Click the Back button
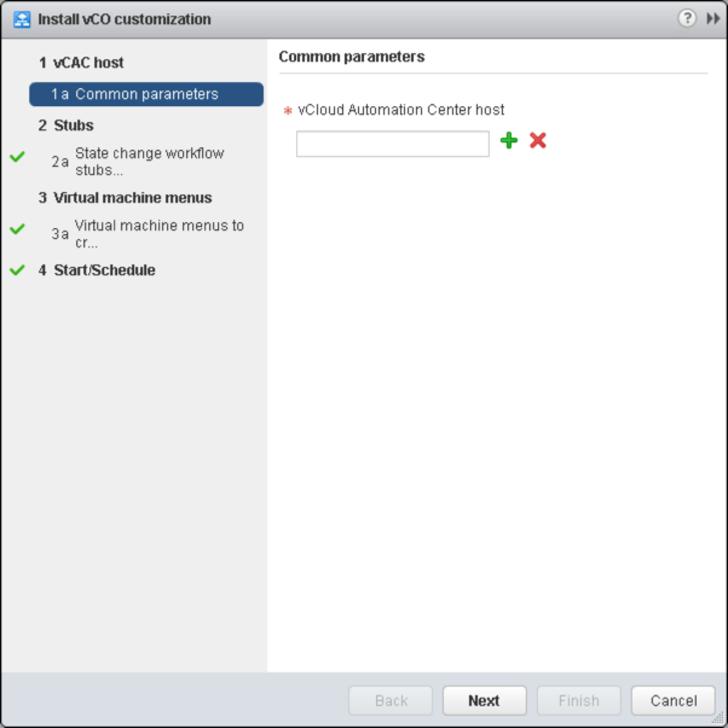This screenshot has width=728, height=728. (391, 701)
